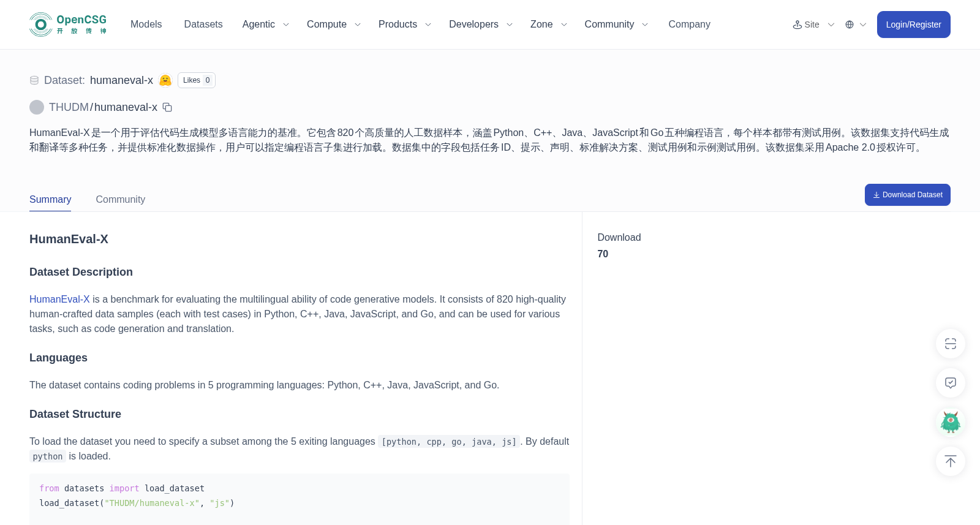Switch to the Community tab
Viewport: 980px width, 525px height.
coord(121,200)
